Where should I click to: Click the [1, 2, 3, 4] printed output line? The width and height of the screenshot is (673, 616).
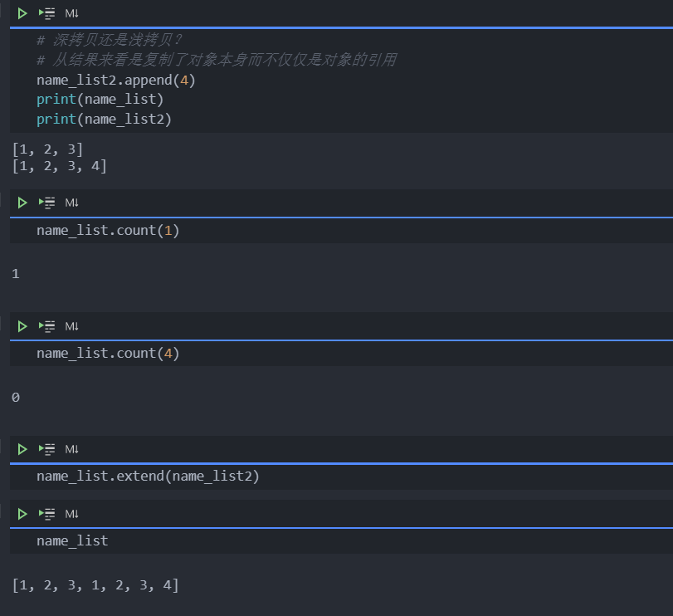point(60,166)
